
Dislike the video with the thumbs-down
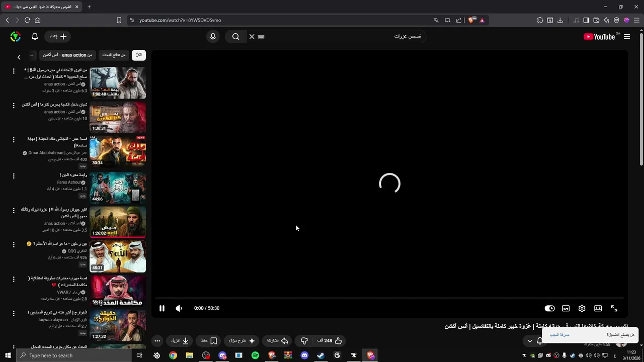[x=304, y=340]
